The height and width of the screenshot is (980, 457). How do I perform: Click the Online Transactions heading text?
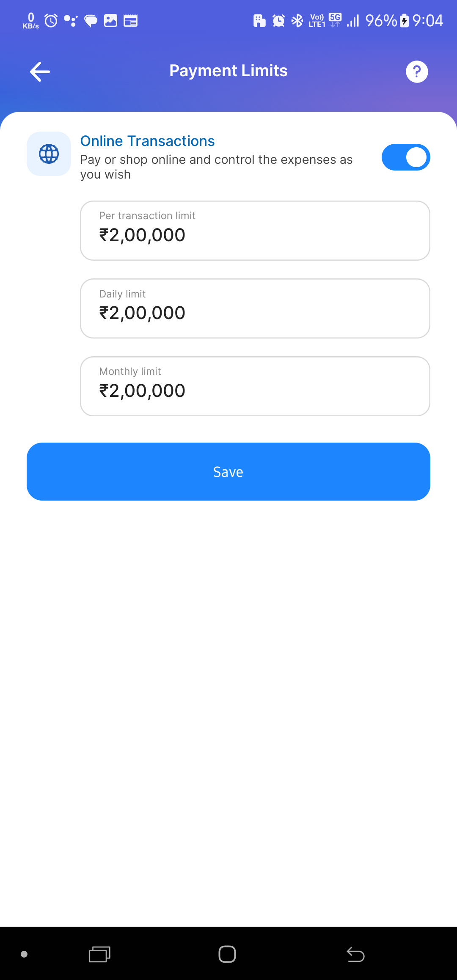click(x=147, y=141)
